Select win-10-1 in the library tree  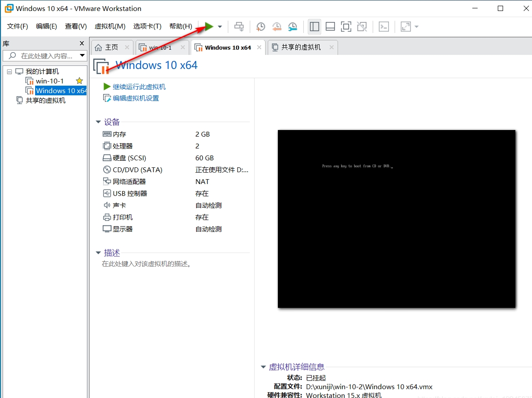coord(50,81)
